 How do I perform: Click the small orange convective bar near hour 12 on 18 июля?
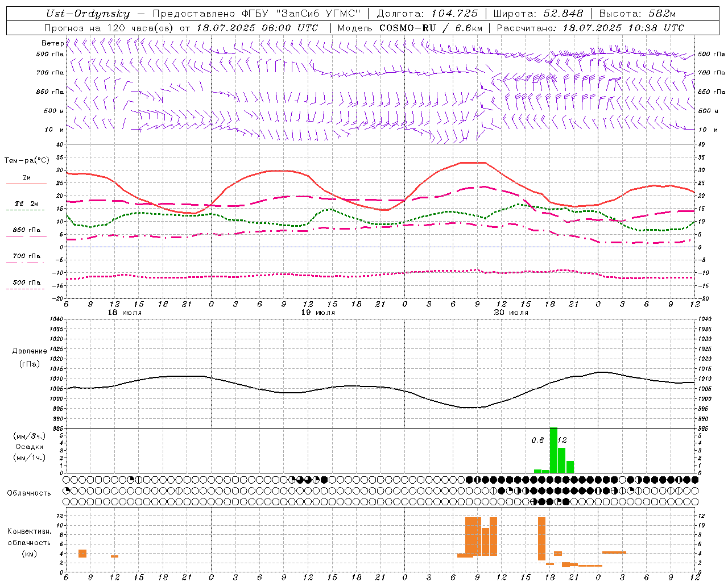(114, 556)
